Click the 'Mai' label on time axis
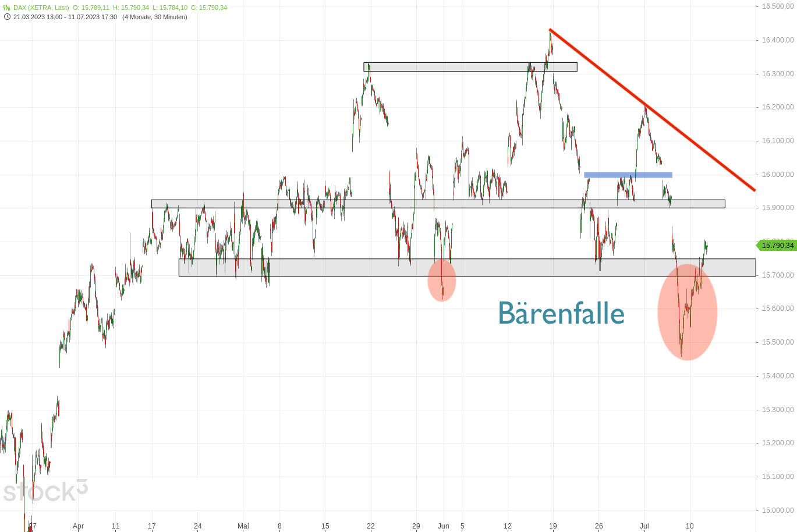The image size is (797, 532). [243, 526]
